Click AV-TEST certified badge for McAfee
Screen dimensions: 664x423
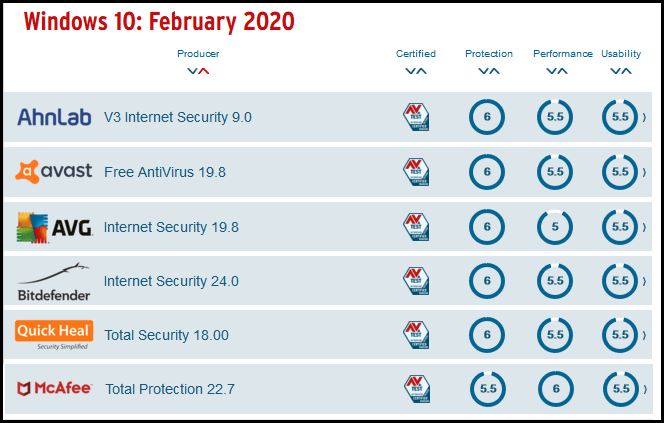(x=417, y=389)
